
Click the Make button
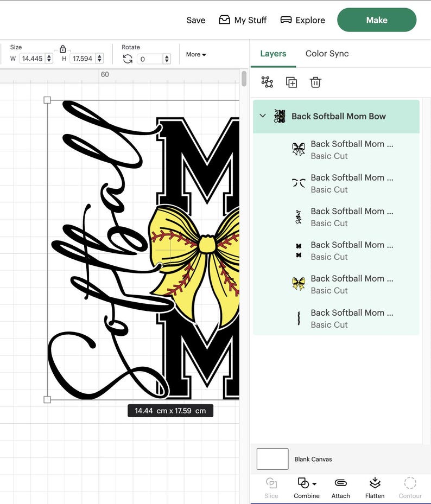click(377, 20)
